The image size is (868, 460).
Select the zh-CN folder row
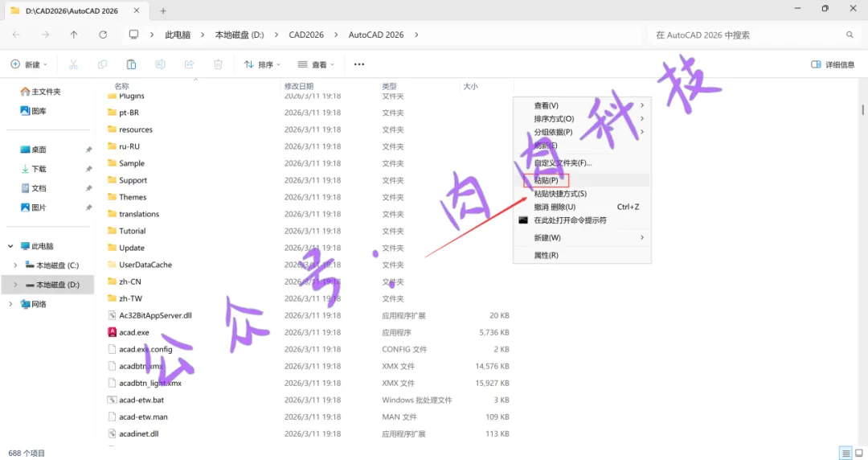click(309, 281)
